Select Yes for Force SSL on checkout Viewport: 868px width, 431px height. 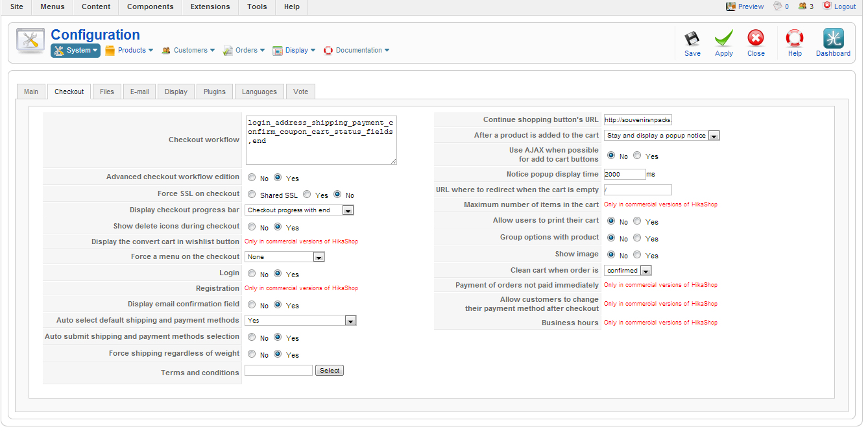(307, 194)
